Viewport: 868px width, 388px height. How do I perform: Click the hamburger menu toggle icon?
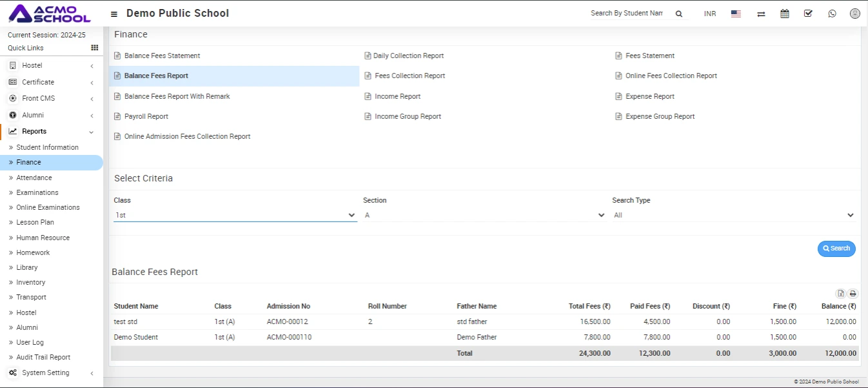[114, 14]
